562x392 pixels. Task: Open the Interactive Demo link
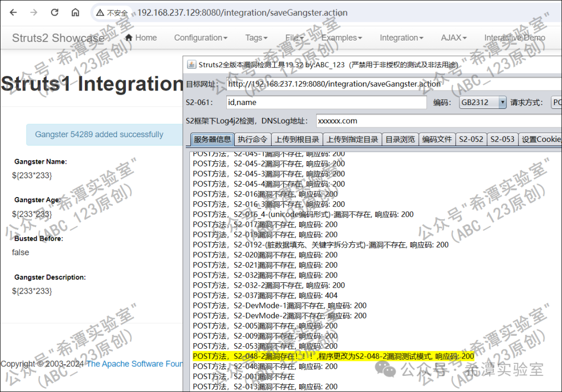pos(515,37)
